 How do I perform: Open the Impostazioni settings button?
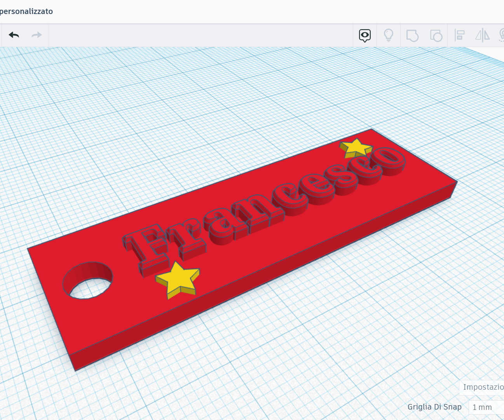481,387
